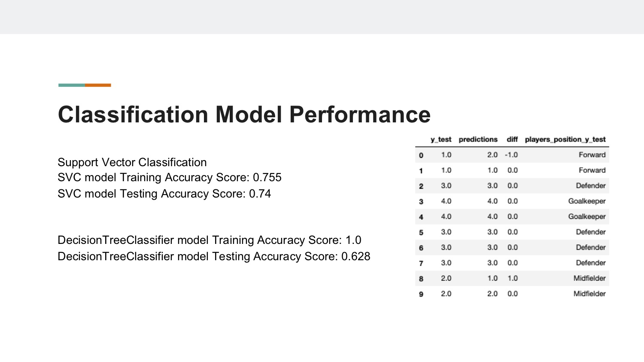This screenshot has width=644, height=362.
Task: Select the Midfielder cell in row 8
Action: [589, 278]
